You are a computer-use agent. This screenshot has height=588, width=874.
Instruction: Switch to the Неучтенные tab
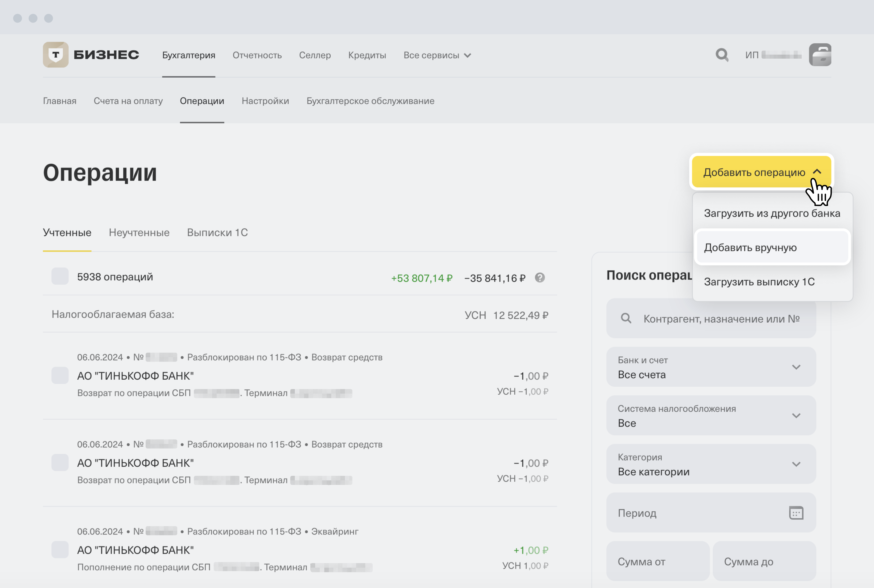[x=139, y=232]
